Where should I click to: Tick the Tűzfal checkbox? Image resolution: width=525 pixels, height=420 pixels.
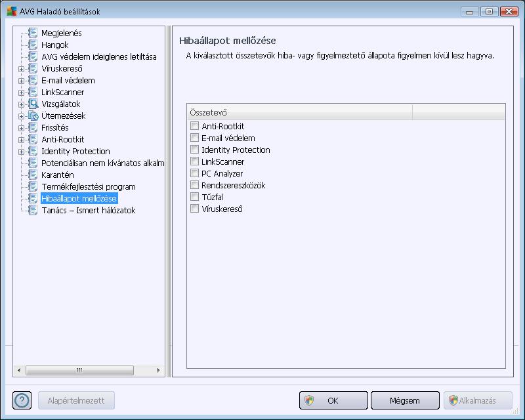[194, 197]
